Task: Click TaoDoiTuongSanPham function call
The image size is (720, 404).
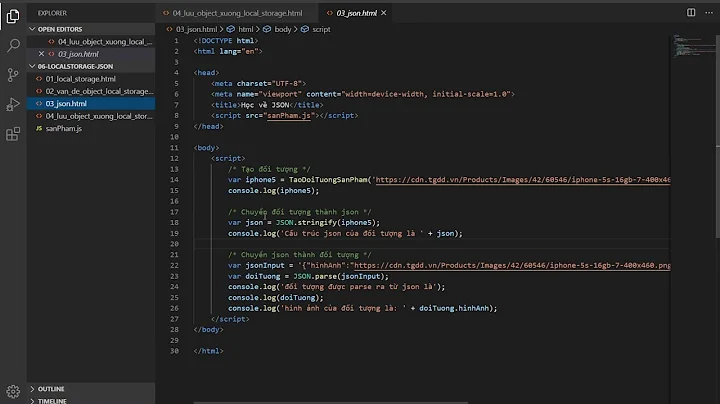Action: pos(328,180)
